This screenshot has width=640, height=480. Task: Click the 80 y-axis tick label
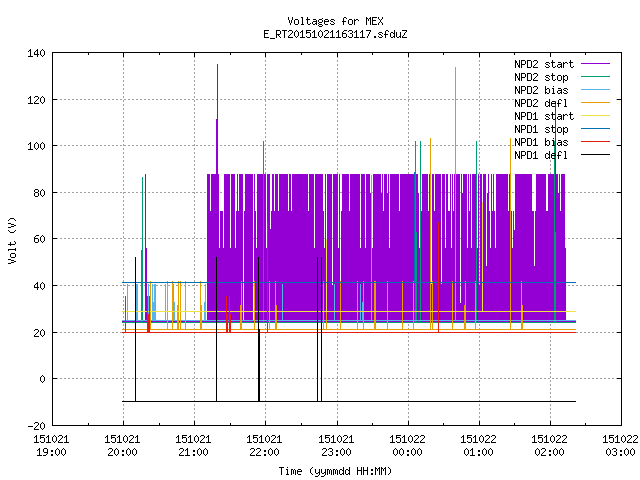39,193
